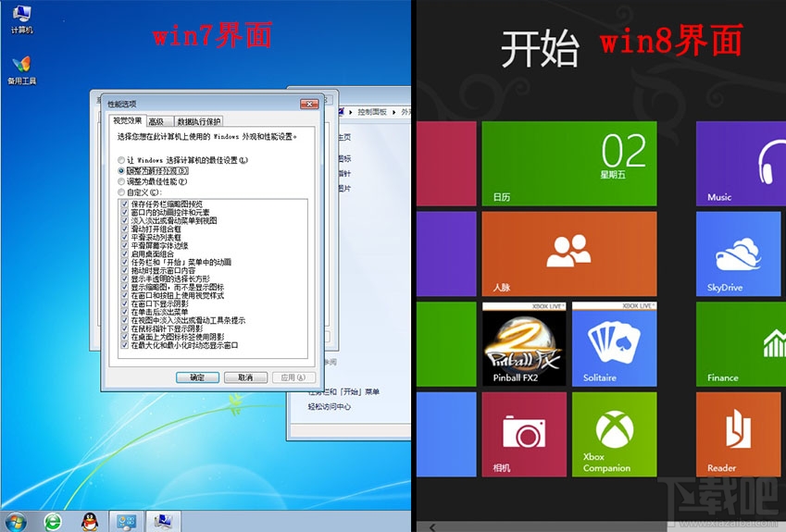The width and height of the screenshot is (786, 532).
Task: Confirm with the 确定 button
Action: coord(197,377)
